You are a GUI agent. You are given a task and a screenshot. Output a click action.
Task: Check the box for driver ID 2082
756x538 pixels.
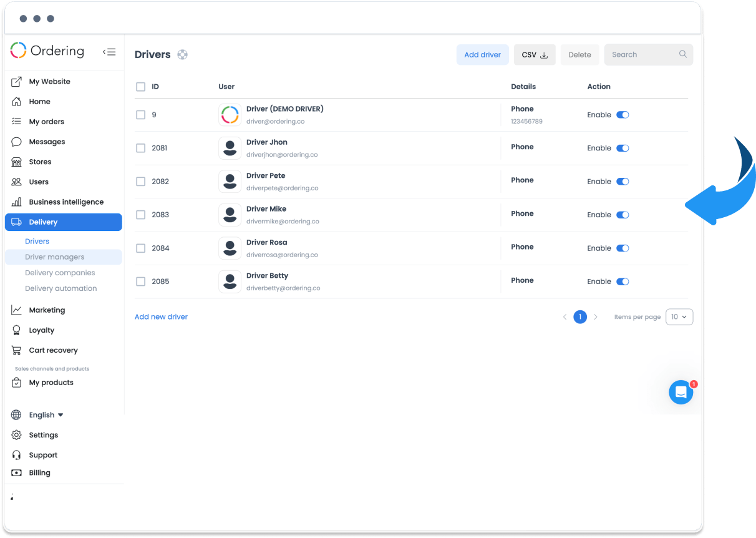[x=140, y=182]
